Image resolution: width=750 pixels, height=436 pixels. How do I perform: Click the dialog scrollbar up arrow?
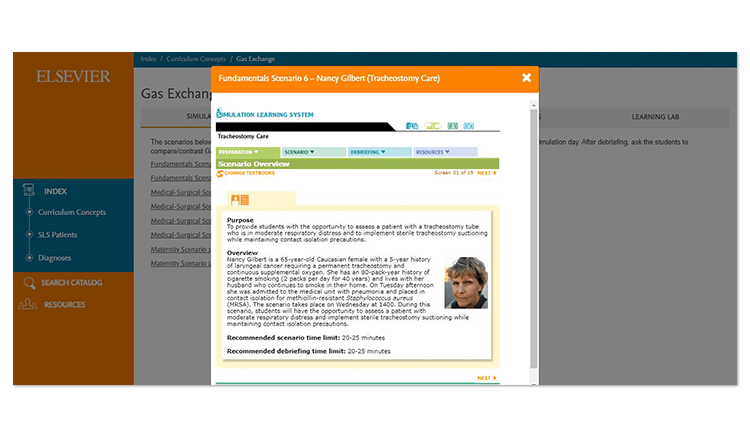point(533,105)
